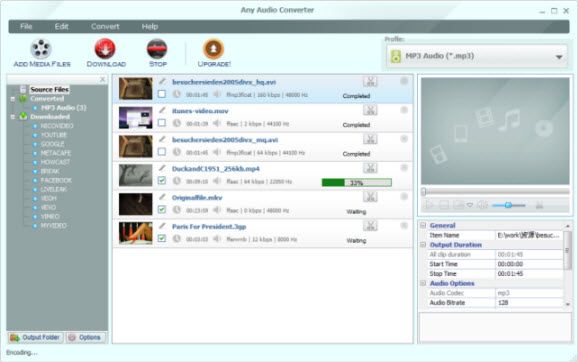Viewport: 578px width, 362px height.
Task: Check the box for besuchersieden2005divx_hq.avi
Action: 162,94
